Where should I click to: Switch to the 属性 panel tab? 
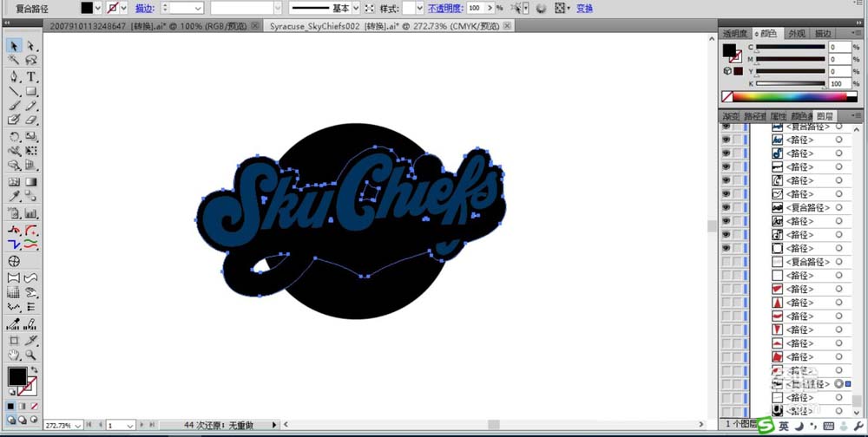[x=778, y=116]
